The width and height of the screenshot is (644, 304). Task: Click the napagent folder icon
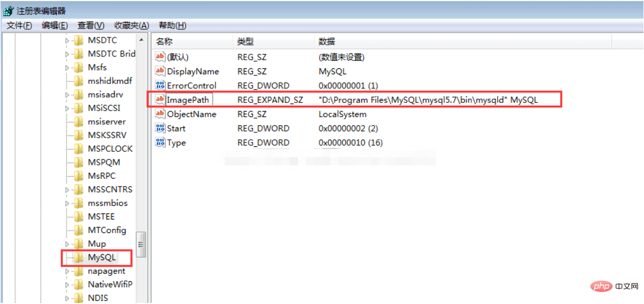[79, 271]
